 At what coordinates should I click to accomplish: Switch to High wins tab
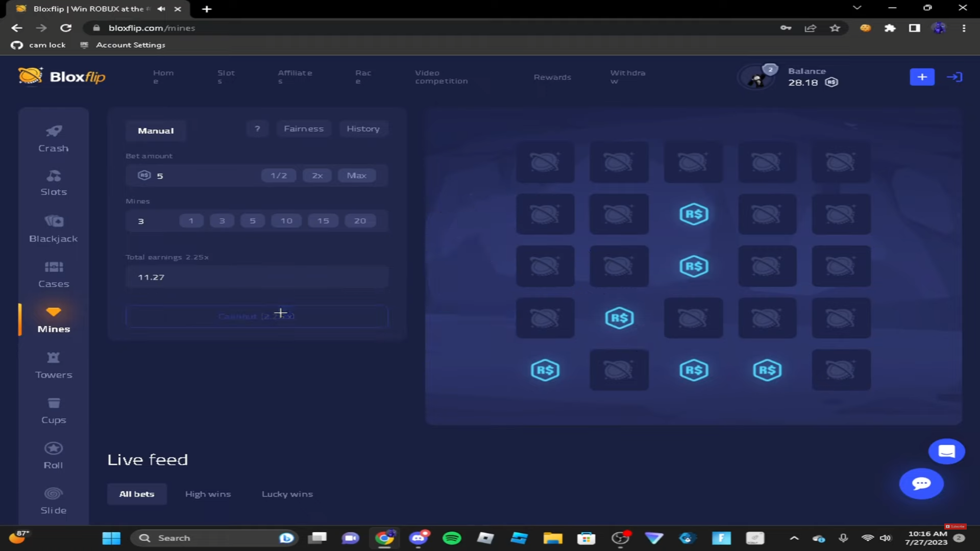click(x=208, y=494)
